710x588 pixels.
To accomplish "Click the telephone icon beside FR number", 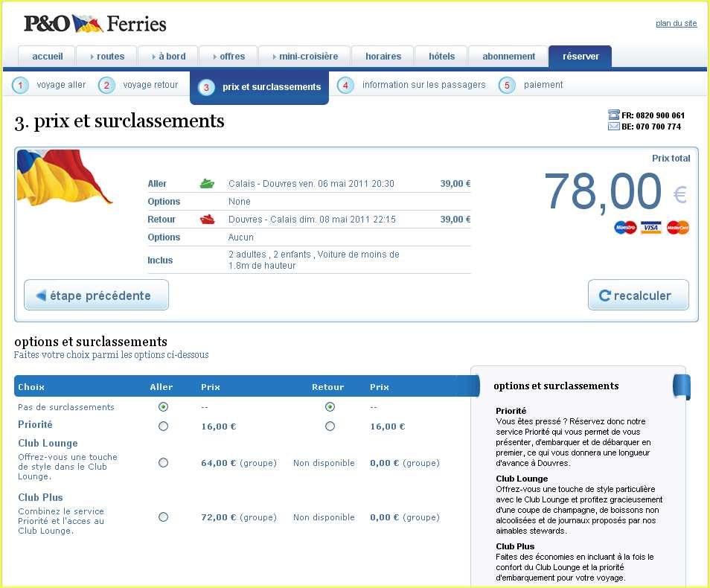I will (614, 115).
